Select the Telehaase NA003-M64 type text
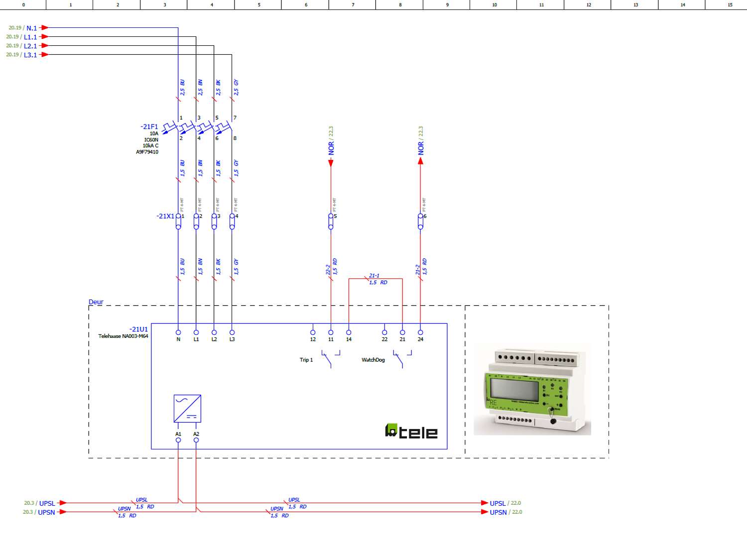This screenshot has height=560, width=747. [x=123, y=336]
